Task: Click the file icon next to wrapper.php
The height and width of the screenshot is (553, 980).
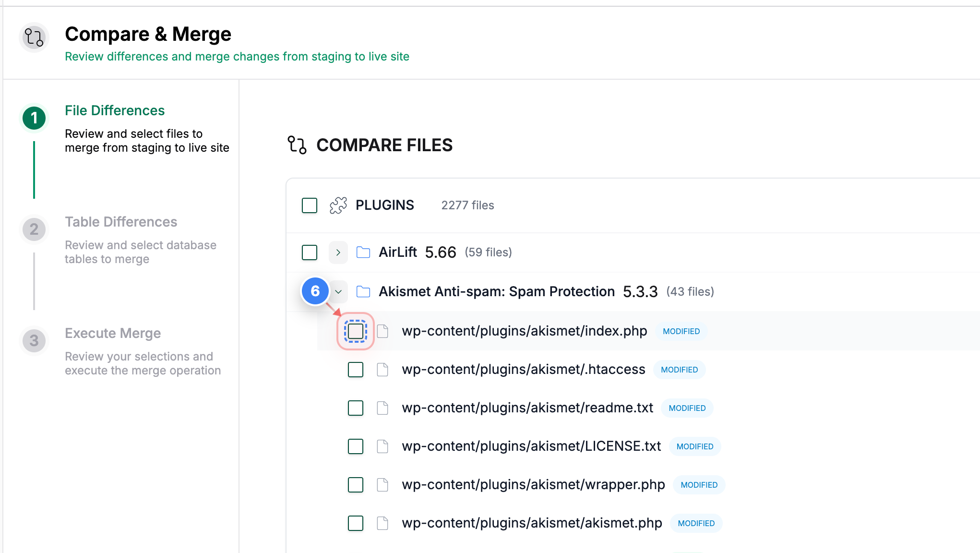Action: pyautogui.click(x=382, y=485)
